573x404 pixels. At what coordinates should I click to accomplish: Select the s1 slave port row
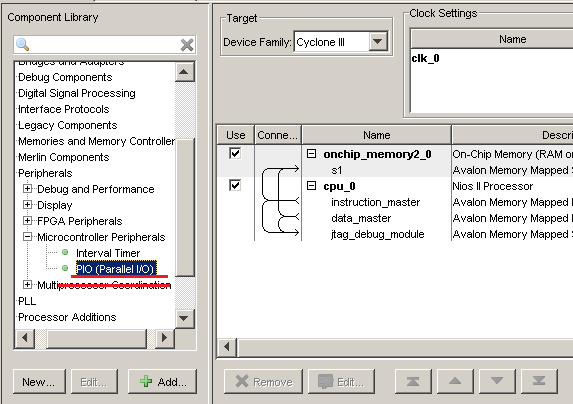tap(337, 170)
